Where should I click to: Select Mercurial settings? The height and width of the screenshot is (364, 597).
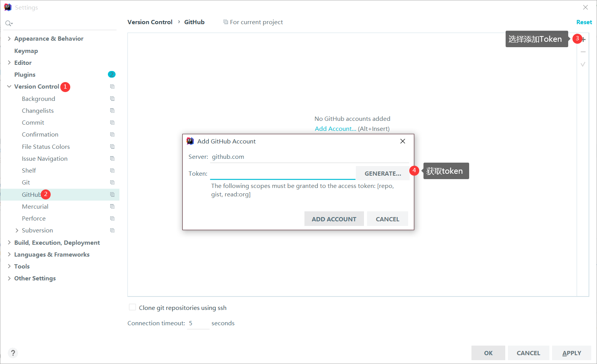[x=35, y=206]
